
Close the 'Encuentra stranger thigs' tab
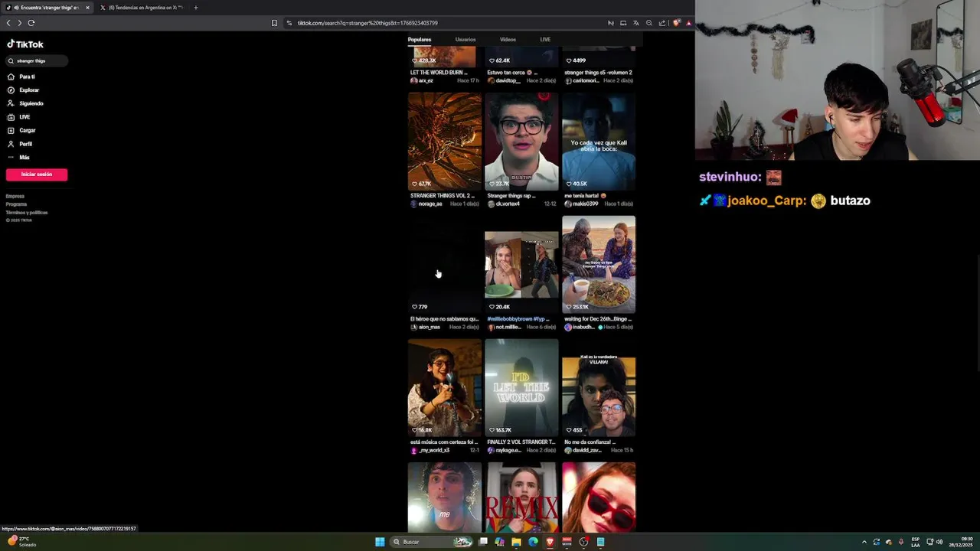pos(87,8)
